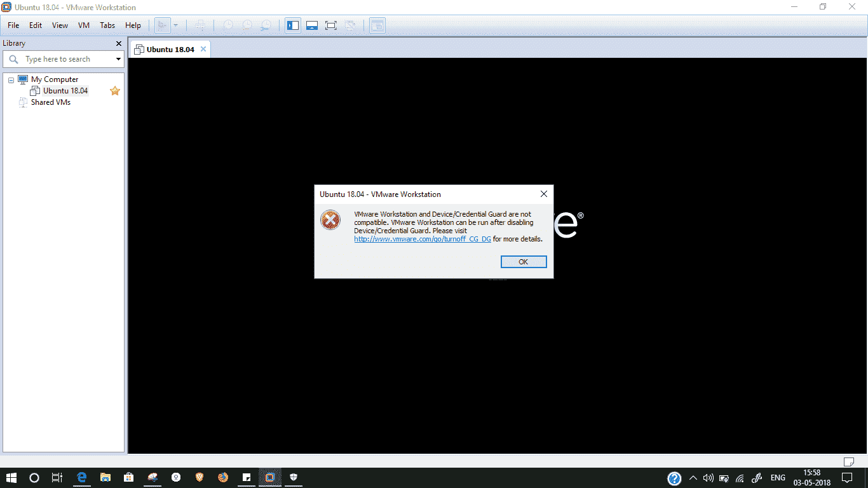
Task: Open the File menu
Action: (13, 25)
